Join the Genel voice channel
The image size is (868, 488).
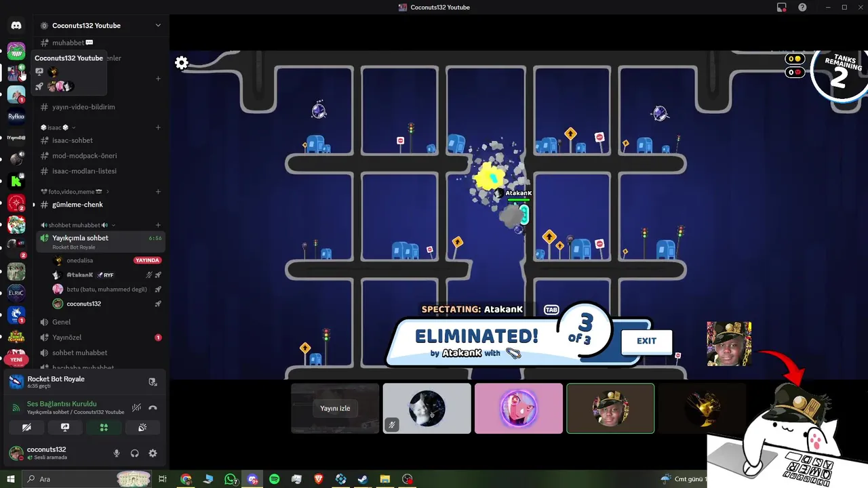point(100,322)
